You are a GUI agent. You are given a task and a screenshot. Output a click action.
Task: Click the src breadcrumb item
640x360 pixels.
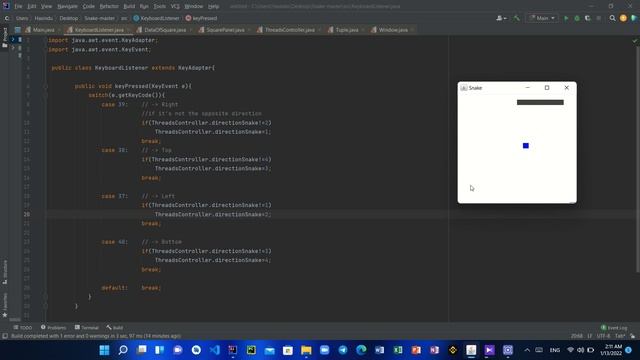point(124,18)
